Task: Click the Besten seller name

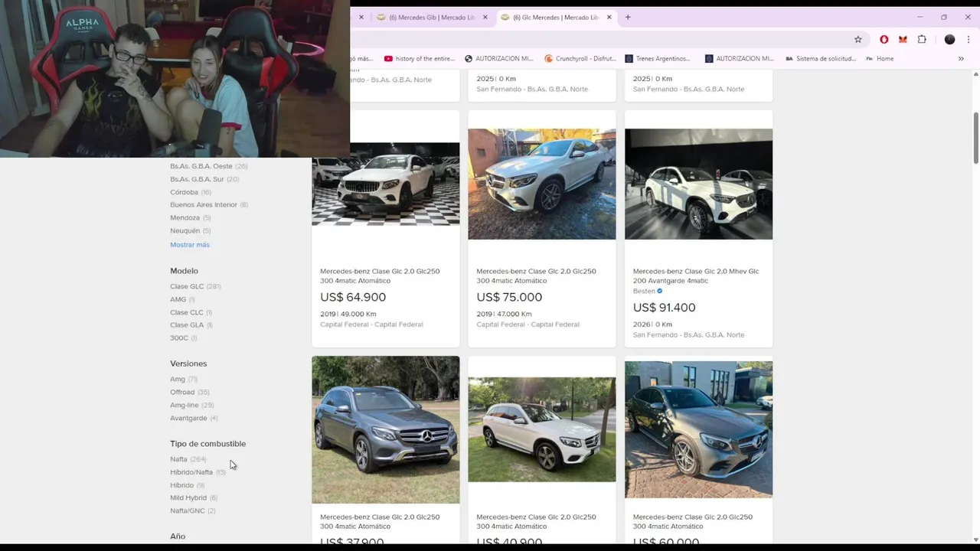Action: [x=644, y=291]
